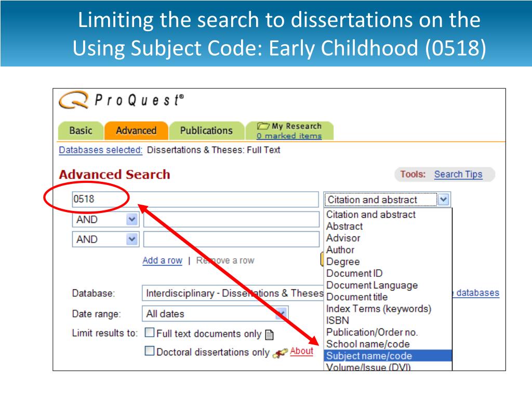Open the All dates range dropdown
The image size is (532, 399).
(215, 313)
